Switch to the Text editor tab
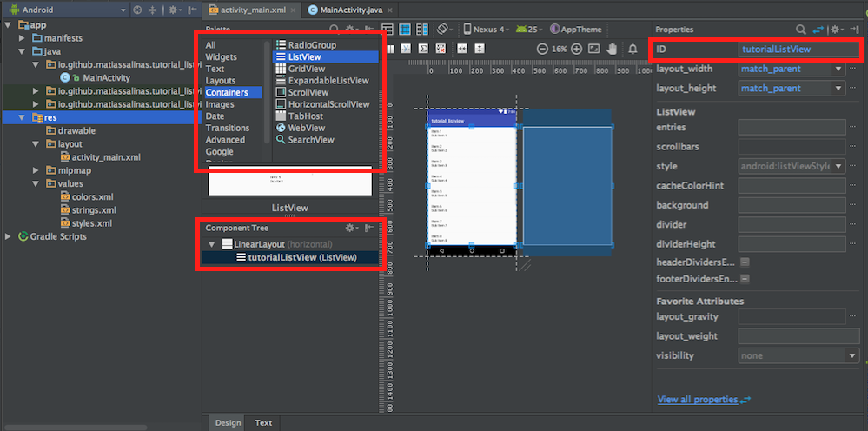868x431 pixels. click(x=263, y=423)
